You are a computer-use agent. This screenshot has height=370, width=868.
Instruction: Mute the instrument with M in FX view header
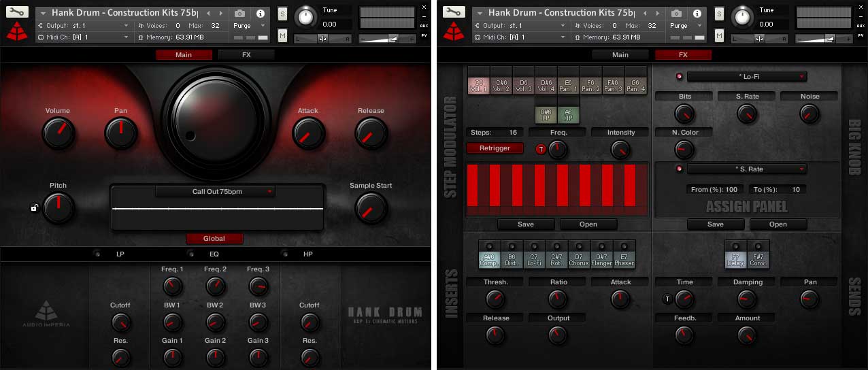coord(719,35)
